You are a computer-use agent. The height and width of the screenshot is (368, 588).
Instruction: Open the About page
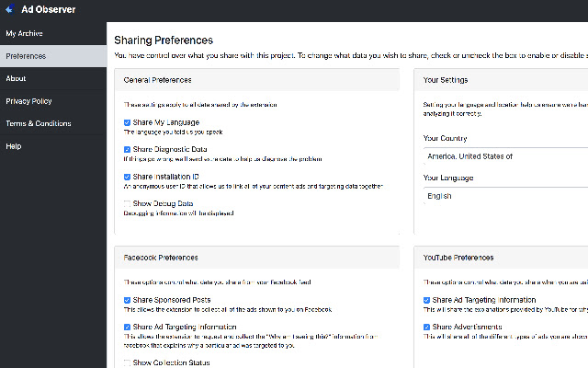tap(53, 78)
